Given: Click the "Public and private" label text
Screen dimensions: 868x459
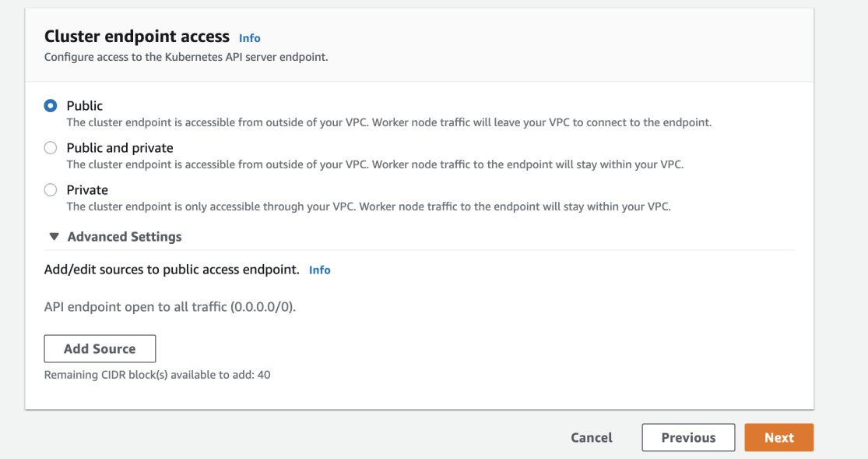Looking at the screenshot, I should (x=120, y=147).
